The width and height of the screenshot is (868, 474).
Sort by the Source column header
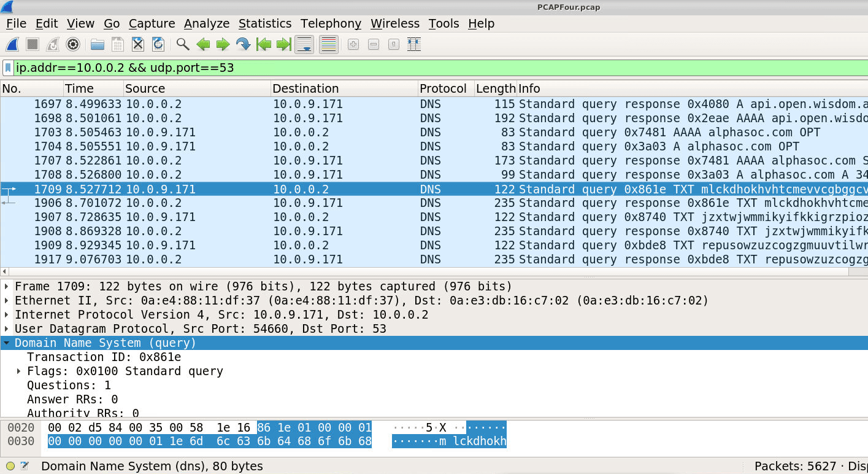tap(197, 88)
